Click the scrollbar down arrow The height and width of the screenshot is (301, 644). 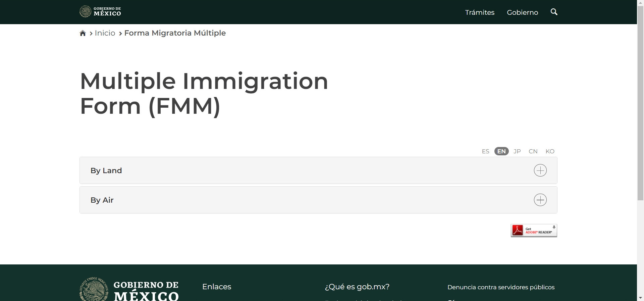(x=640, y=298)
